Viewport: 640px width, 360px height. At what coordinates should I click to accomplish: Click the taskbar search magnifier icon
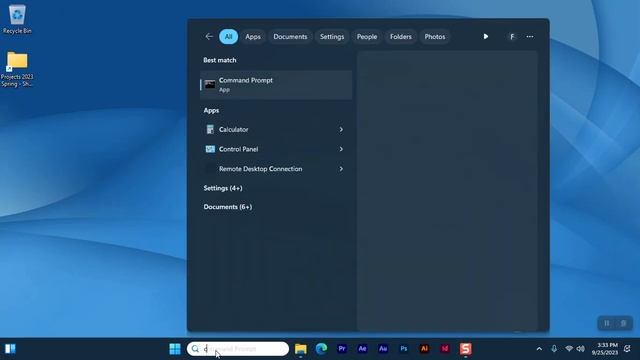(x=196, y=349)
